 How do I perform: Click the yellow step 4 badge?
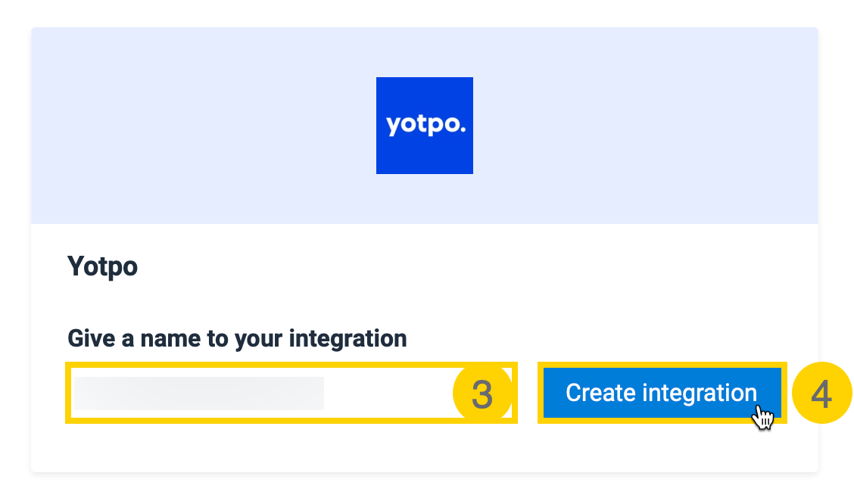coord(821,394)
